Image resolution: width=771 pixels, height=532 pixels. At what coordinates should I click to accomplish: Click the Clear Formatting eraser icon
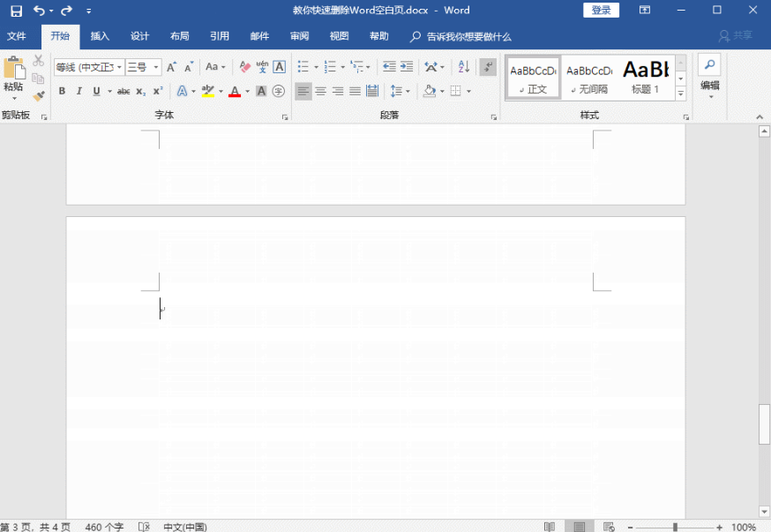245,67
